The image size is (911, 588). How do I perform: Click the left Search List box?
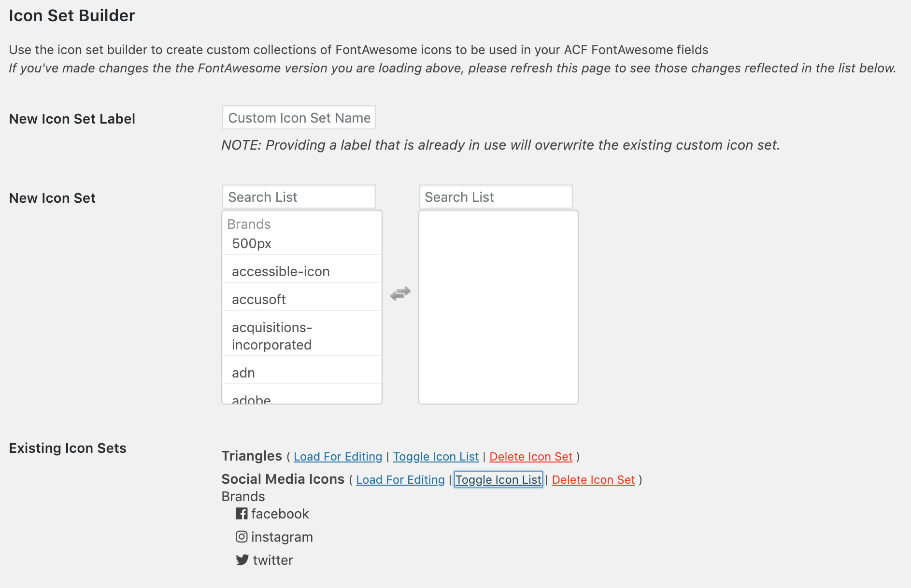click(x=299, y=196)
